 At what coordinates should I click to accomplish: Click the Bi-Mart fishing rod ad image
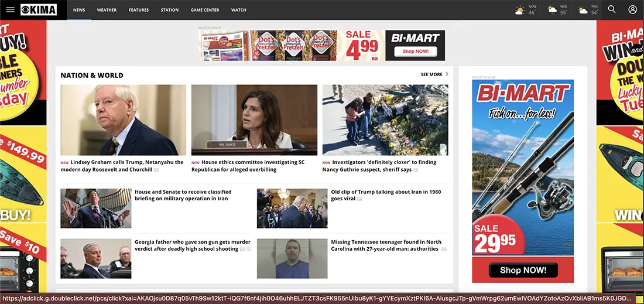[523, 181]
